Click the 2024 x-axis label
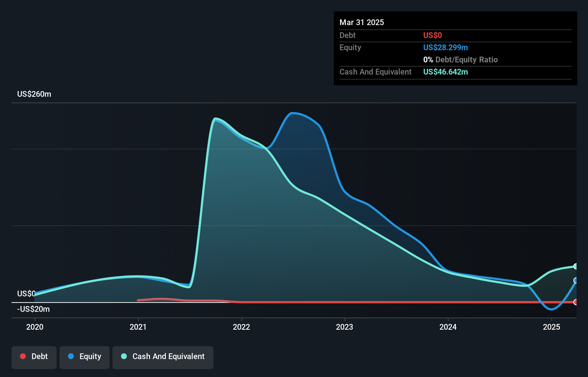 click(448, 327)
